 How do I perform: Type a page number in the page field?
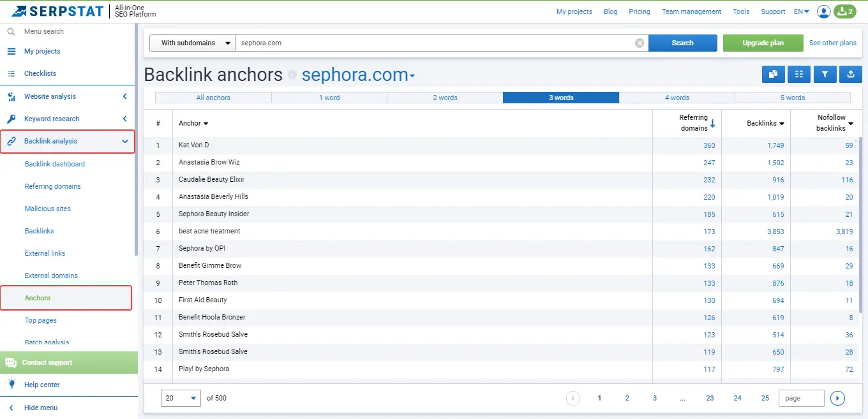click(x=801, y=397)
